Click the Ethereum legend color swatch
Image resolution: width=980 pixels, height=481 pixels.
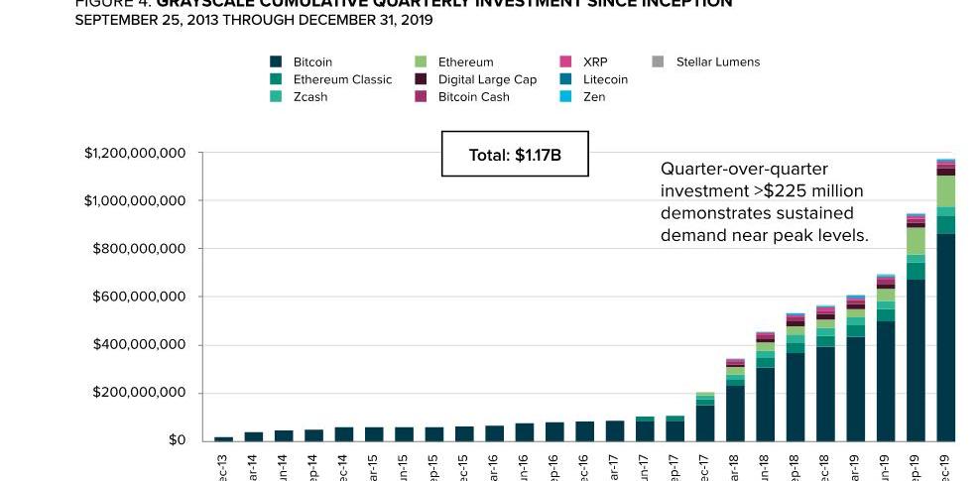click(x=421, y=61)
